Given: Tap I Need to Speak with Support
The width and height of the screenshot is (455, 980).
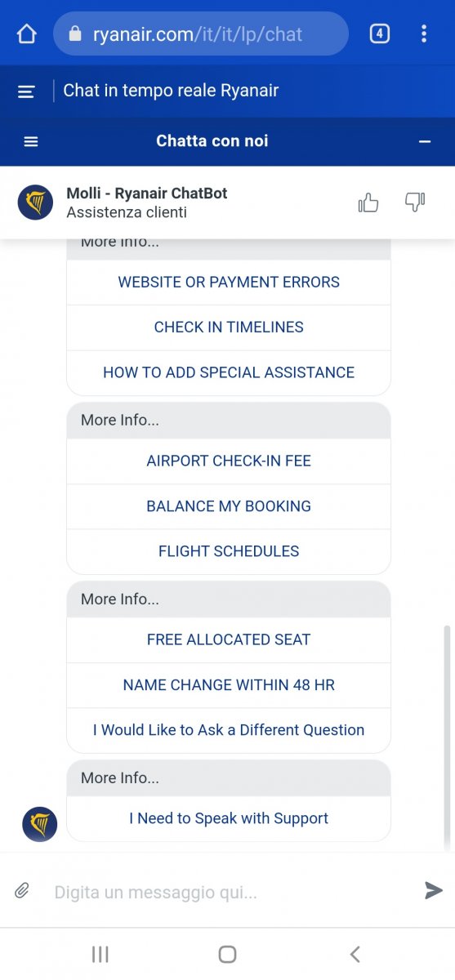Looking at the screenshot, I should tap(229, 819).
